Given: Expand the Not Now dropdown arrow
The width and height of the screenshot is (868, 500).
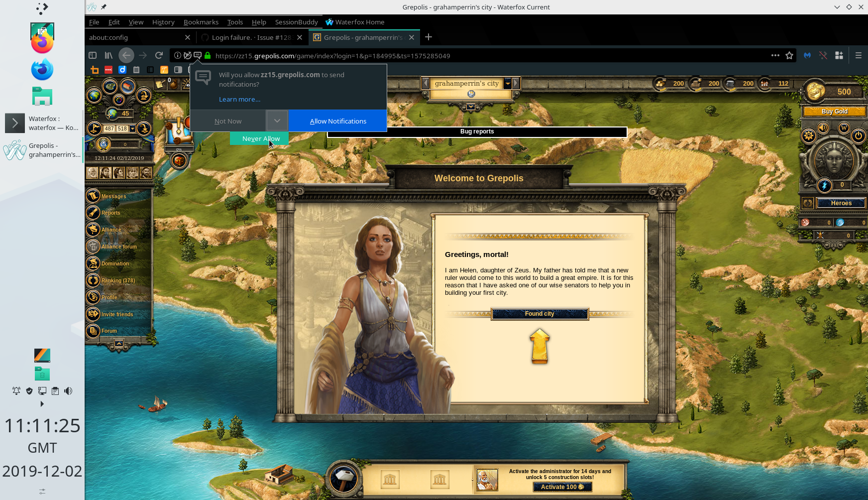Looking at the screenshot, I should tap(277, 121).
